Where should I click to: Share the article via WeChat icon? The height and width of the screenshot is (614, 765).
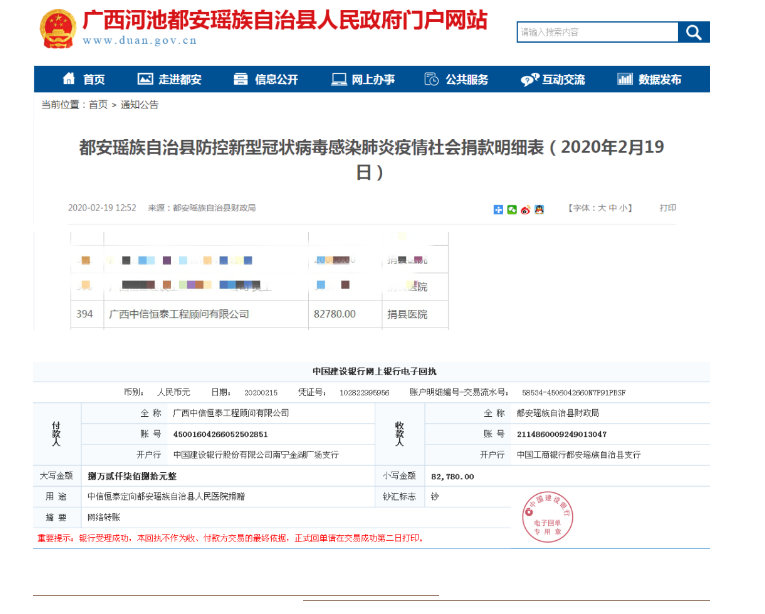[x=511, y=209]
